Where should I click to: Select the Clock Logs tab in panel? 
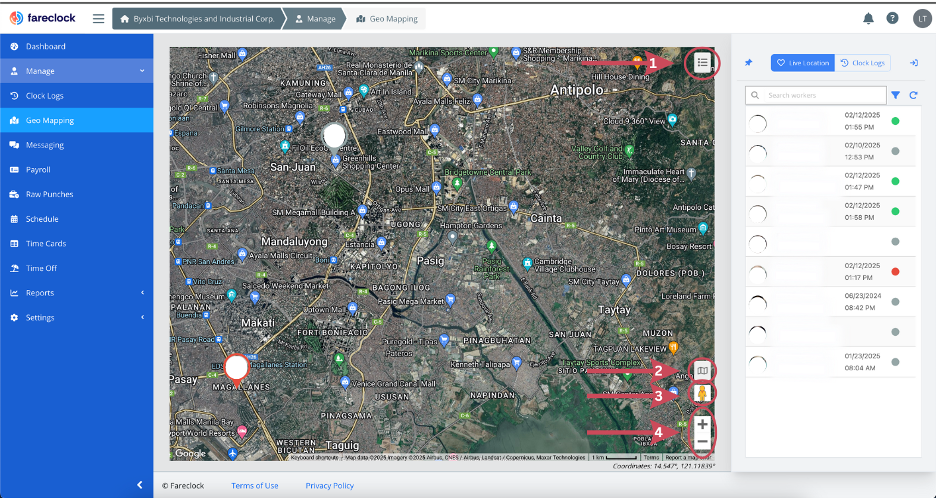pyautogui.click(x=863, y=63)
